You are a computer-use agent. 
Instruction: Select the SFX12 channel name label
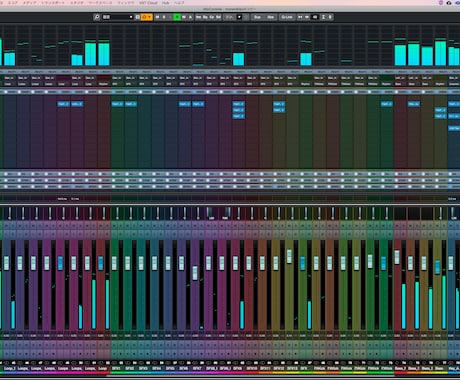coord(278,368)
